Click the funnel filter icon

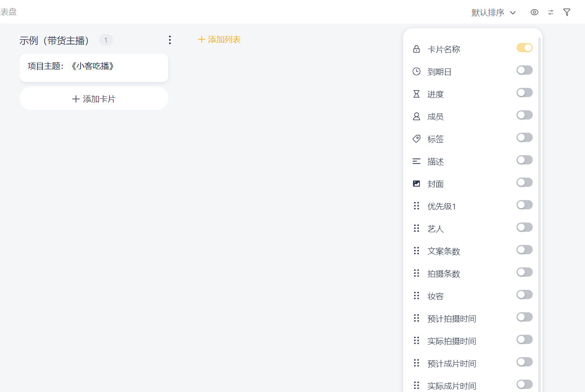(567, 12)
